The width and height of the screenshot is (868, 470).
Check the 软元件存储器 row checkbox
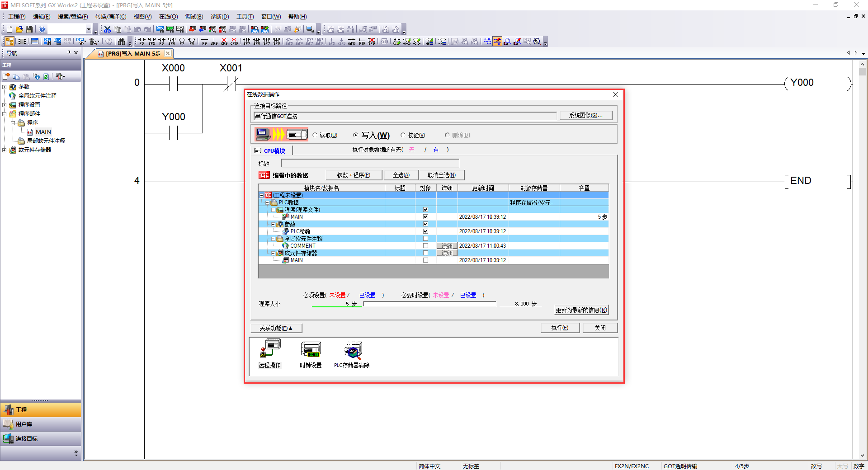[x=425, y=253]
